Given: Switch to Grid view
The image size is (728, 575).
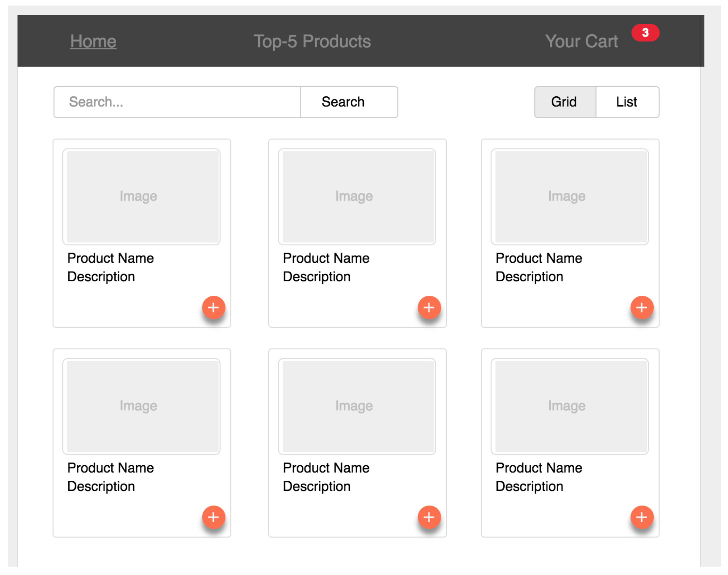Looking at the screenshot, I should point(564,102).
